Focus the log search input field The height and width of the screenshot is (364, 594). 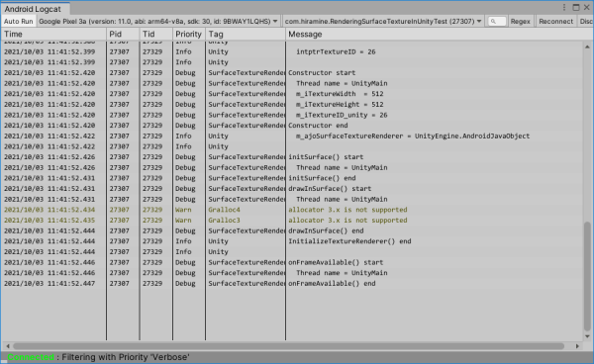coord(497,22)
